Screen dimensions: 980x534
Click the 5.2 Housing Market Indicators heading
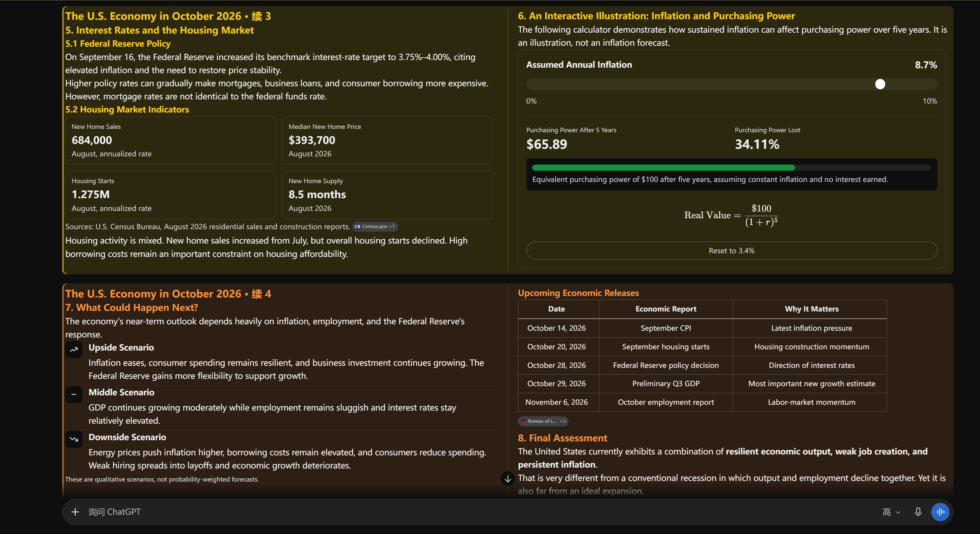[127, 109]
